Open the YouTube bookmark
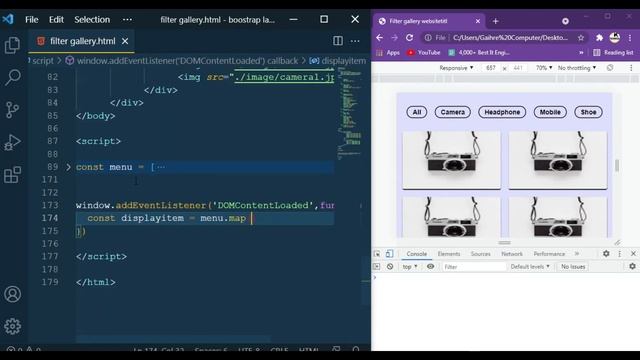This screenshot has width=640, height=360. tap(424, 53)
